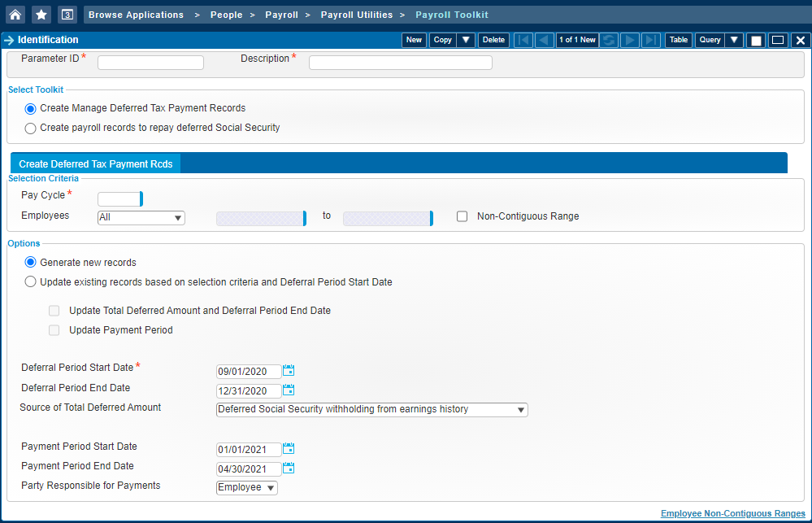The image size is (812, 523).
Task: Open Employee Non-Contiguous Ranges link
Action: click(x=732, y=513)
